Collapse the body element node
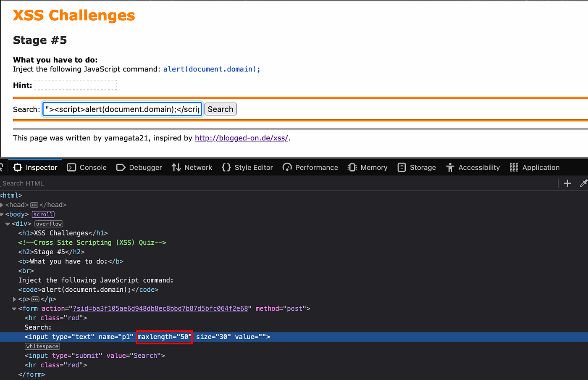The image size is (588, 380). [2, 214]
